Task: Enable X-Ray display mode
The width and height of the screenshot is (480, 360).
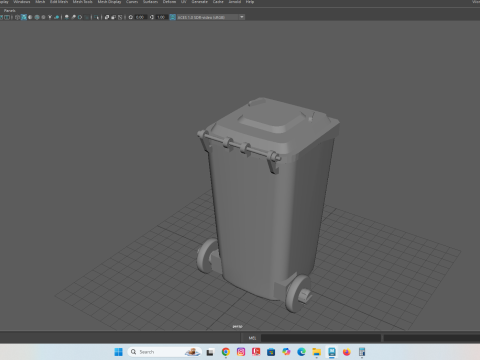Action: (x=107, y=17)
